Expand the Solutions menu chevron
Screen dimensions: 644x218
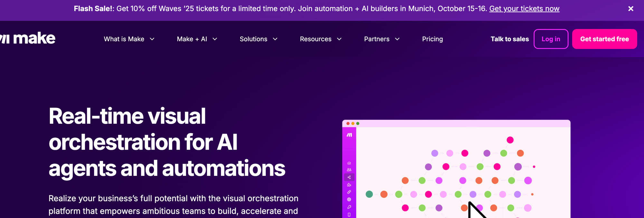tap(275, 39)
